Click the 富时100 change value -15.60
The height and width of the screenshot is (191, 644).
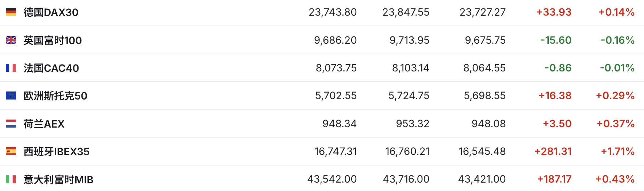[x=556, y=40]
